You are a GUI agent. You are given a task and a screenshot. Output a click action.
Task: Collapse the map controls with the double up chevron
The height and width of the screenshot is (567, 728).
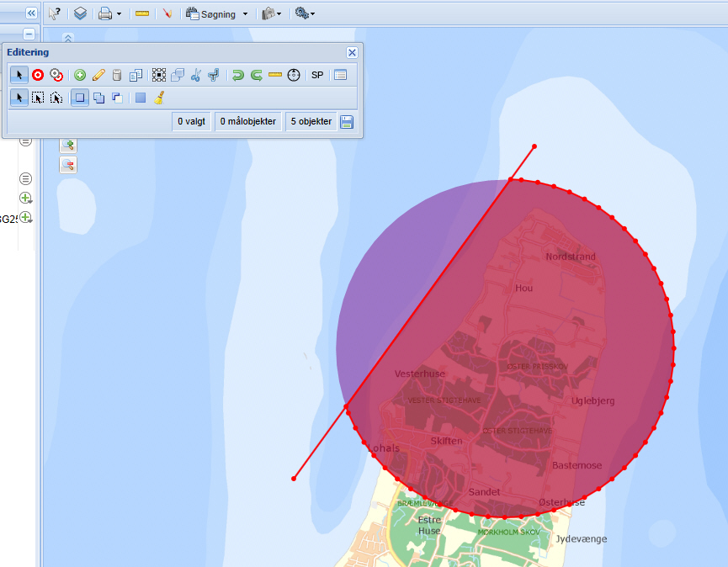[68, 38]
